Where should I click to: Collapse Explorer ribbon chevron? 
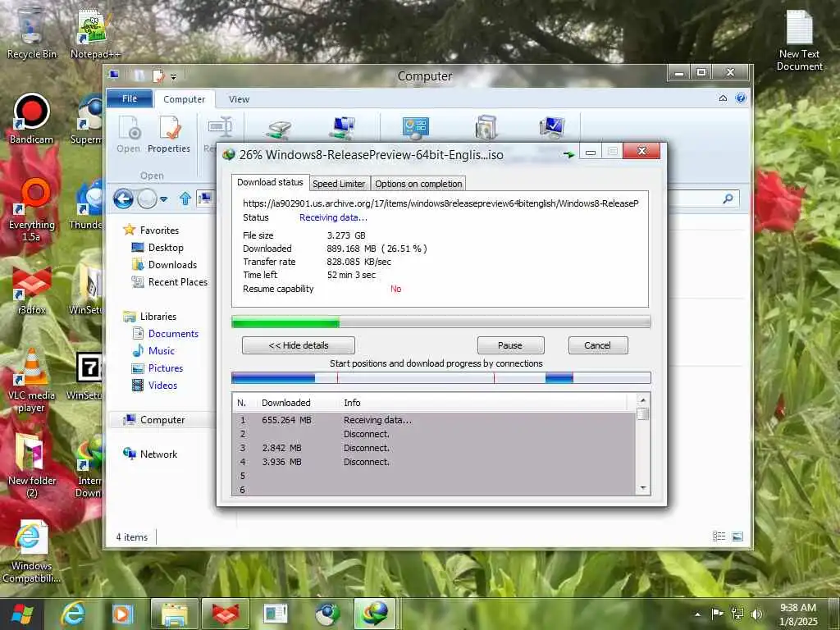click(723, 98)
